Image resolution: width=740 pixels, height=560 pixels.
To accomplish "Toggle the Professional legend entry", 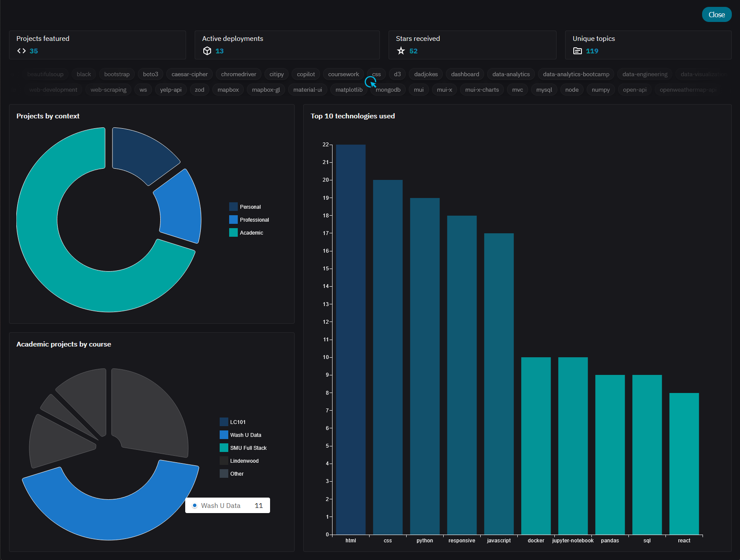I will click(x=249, y=220).
